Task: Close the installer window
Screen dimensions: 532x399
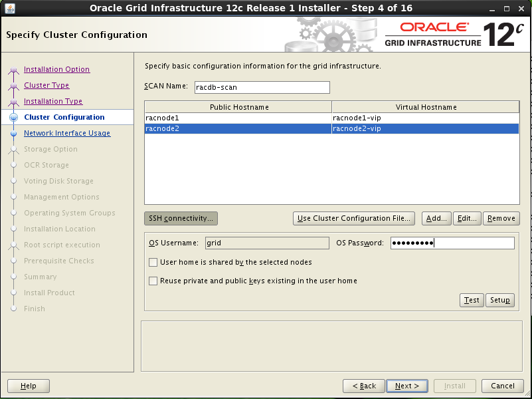Action: click(521, 9)
